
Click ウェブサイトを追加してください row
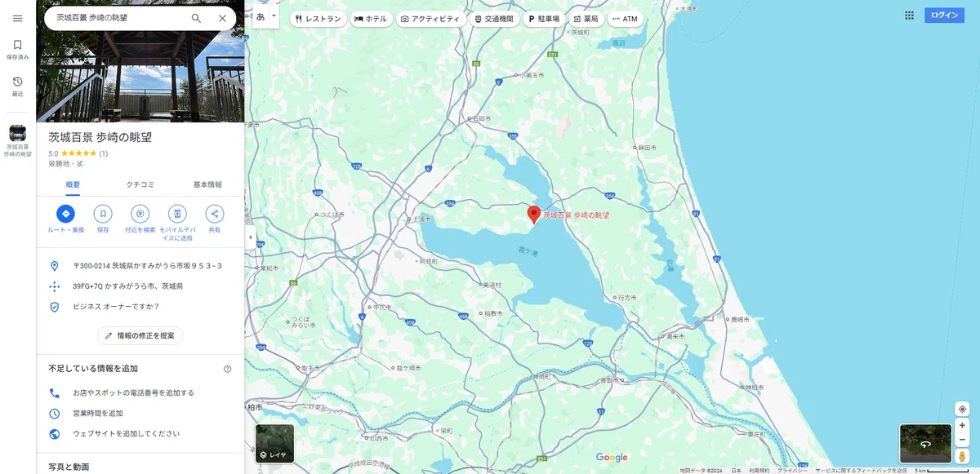140,433
